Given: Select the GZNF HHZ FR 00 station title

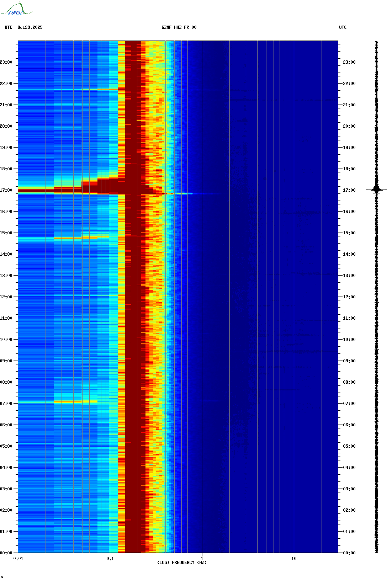Looking at the screenshot, I should pos(179,27).
